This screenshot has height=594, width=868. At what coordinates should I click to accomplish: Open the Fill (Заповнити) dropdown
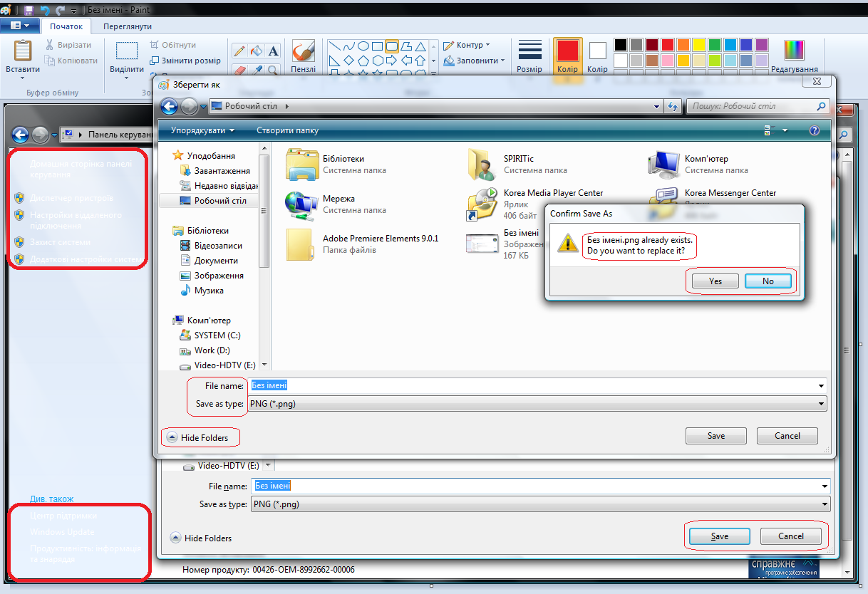point(474,61)
